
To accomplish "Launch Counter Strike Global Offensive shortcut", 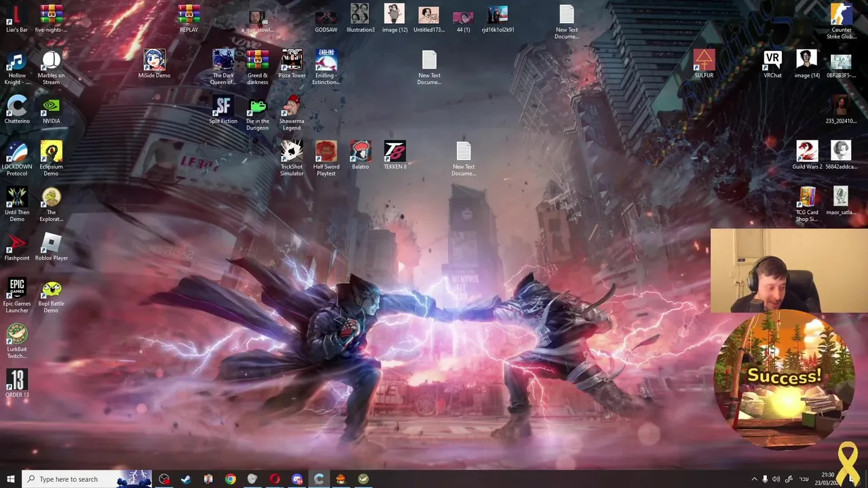I will point(842,22).
